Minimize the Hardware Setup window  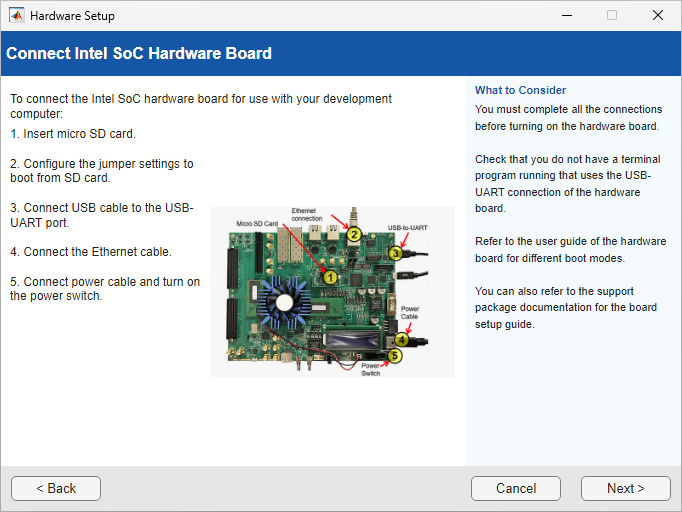coord(566,16)
